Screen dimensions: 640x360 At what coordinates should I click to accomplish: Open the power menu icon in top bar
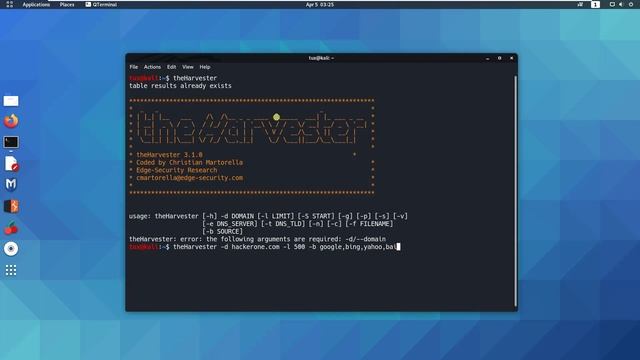click(631, 4)
